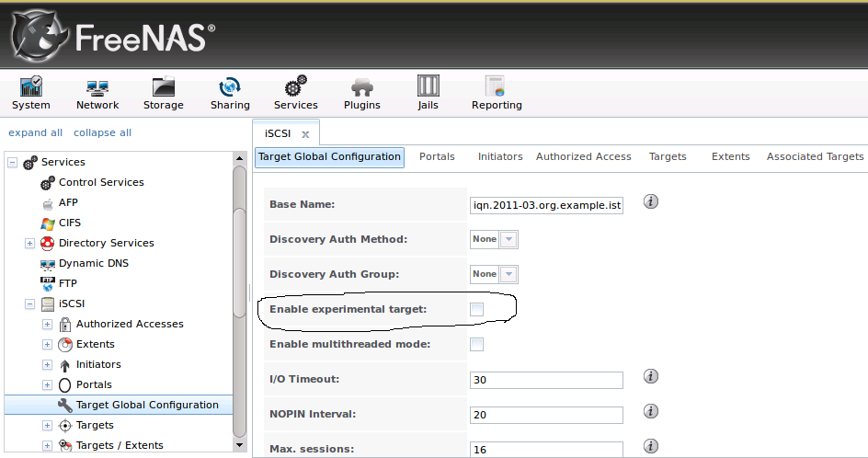Image resolution: width=868 pixels, height=458 pixels.
Task: Switch to the Associated Targets tab
Action: click(x=815, y=156)
